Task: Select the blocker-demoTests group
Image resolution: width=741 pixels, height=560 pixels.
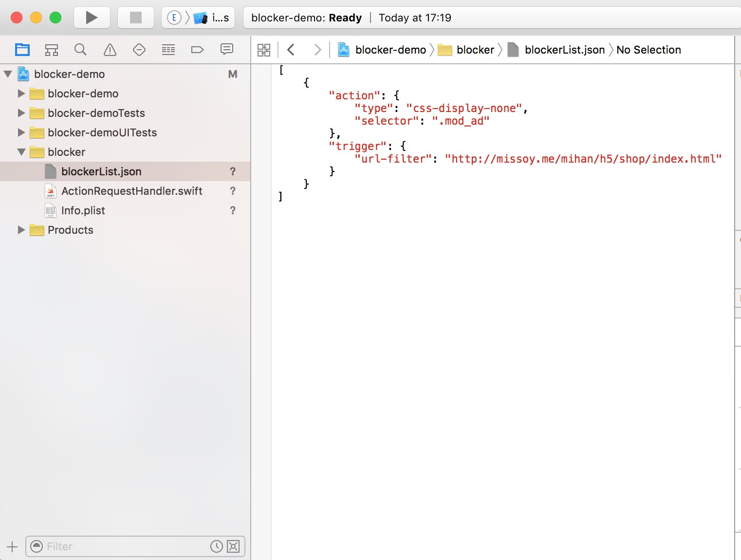Action: (125, 113)
